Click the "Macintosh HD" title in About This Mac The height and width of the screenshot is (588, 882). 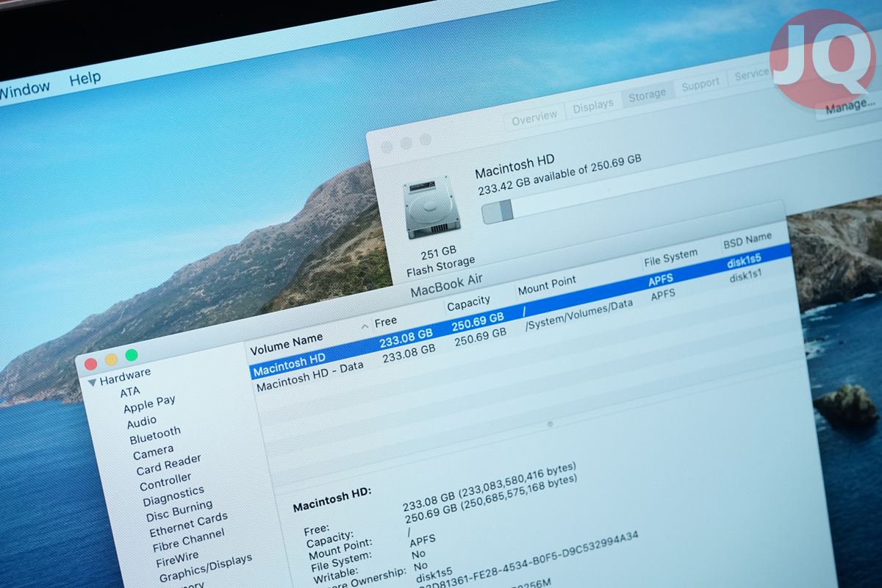pyautogui.click(x=514, y=166)
